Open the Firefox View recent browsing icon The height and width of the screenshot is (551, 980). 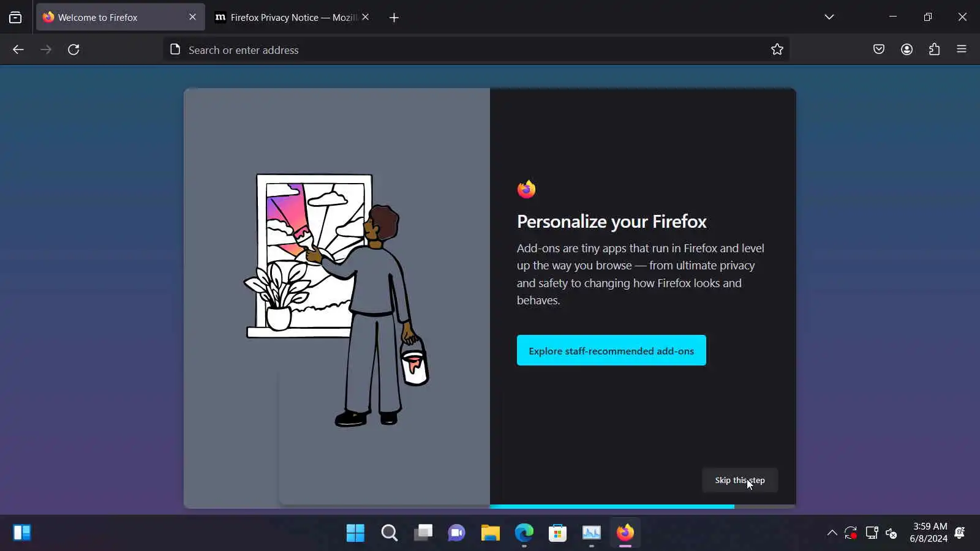click(x=15, y=17)
